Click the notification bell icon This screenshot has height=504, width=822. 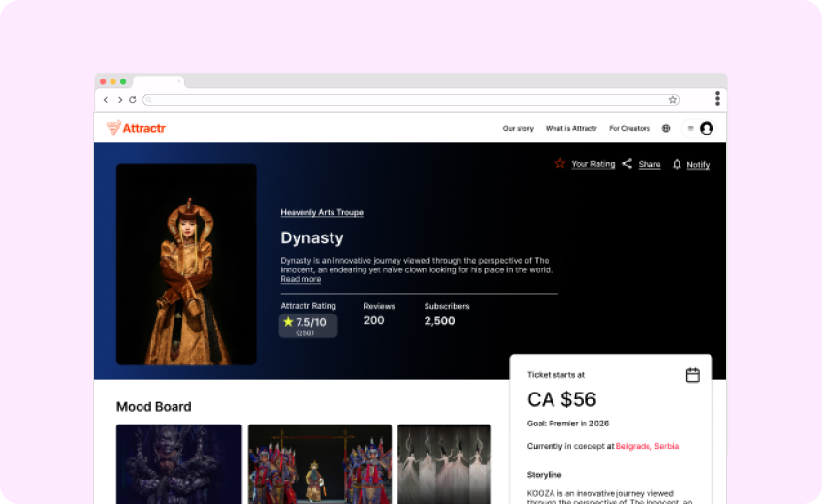[x=677, y=164]
